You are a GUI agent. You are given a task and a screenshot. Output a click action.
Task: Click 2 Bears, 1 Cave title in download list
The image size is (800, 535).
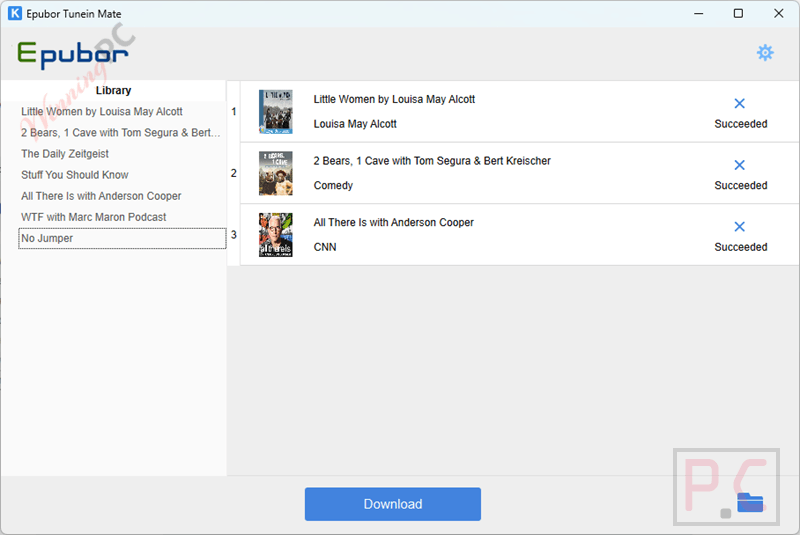click(x=432, y=161)
